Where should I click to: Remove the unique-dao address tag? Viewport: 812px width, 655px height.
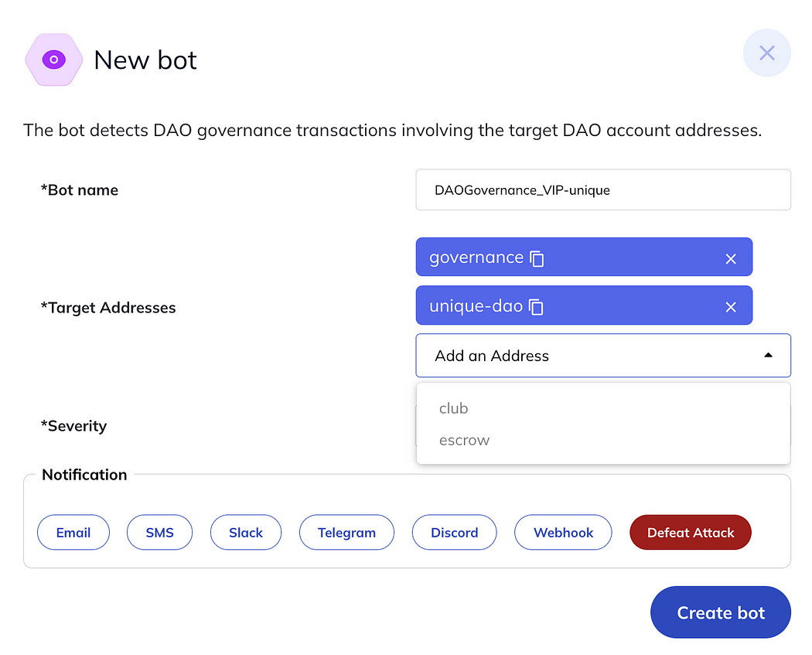[731, 307]
